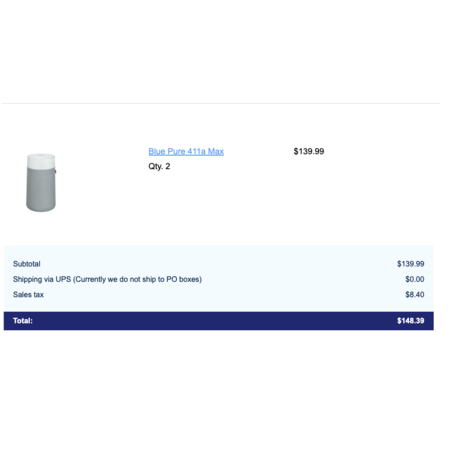Screen dimensions: 450x450
Task: Click the gray fabric body of purifier image
Action: coord(41,189)
